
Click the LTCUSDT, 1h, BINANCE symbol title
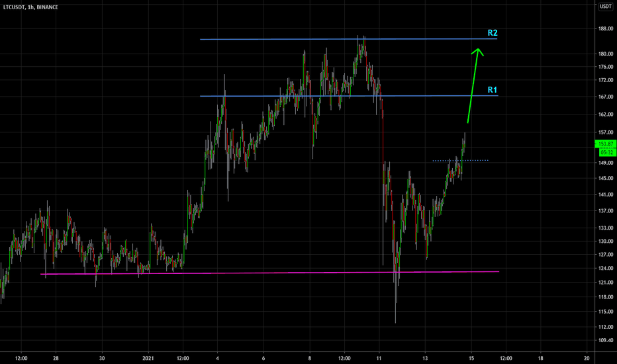click(x=30, y=7)
